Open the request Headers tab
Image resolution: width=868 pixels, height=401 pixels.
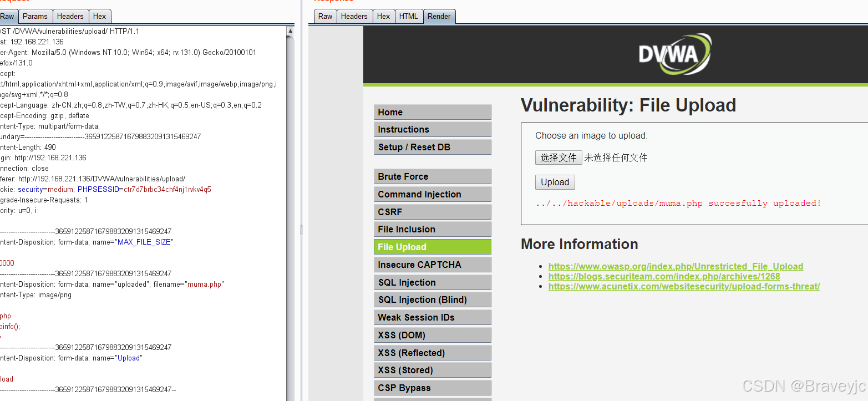[x=70, y=16]
